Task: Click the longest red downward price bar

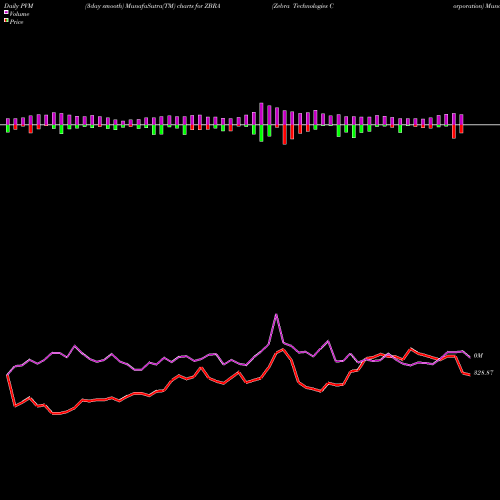Action: 285,135
